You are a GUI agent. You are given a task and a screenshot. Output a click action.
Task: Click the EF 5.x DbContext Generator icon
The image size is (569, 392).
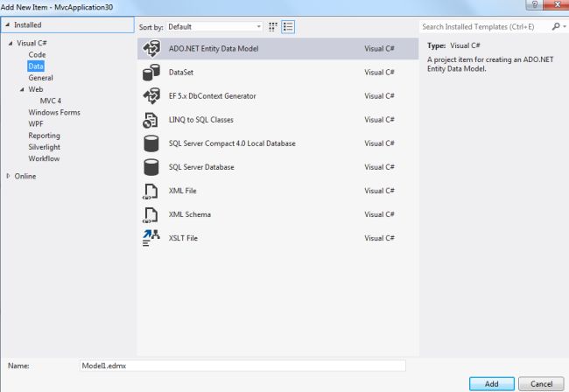pos(150,95)
